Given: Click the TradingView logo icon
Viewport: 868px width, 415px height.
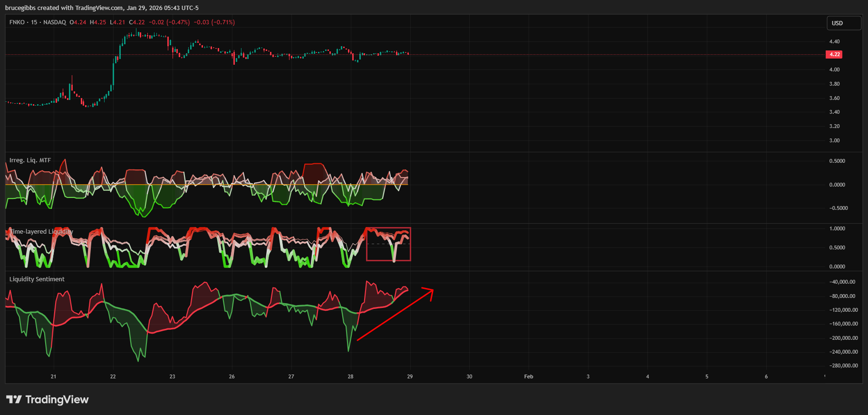Looking at the screenshot, I should 14,399.
